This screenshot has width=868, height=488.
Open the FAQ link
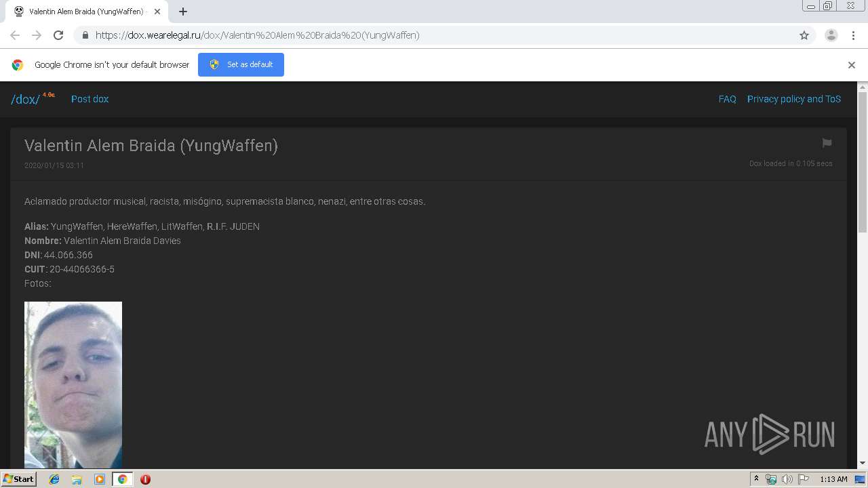coord(727,99)
